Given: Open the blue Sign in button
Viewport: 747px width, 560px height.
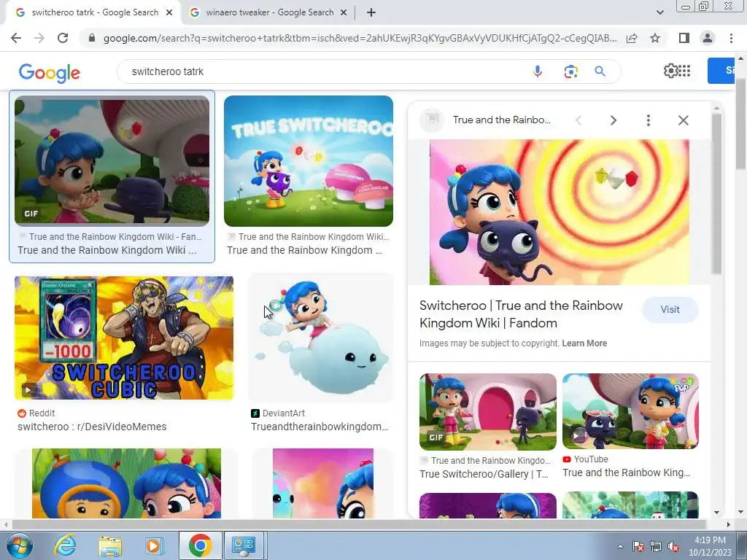Looking at the screenshot, I should [x=721, y=71].
